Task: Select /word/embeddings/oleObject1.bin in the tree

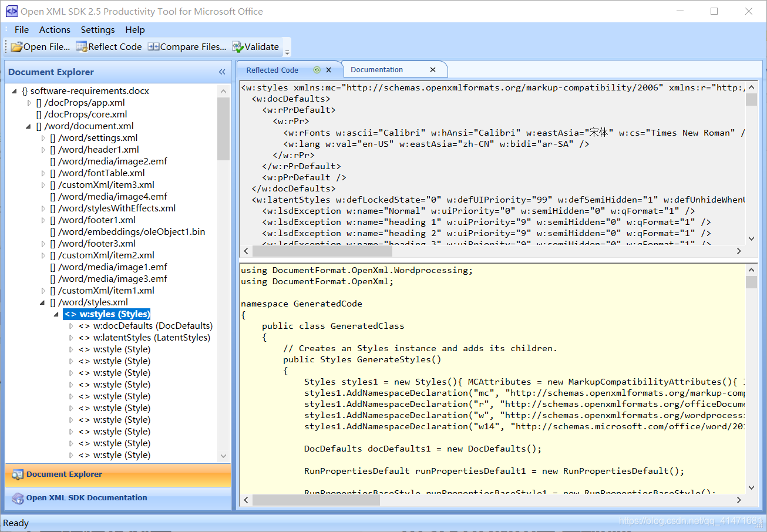Action: pos(127,232)
